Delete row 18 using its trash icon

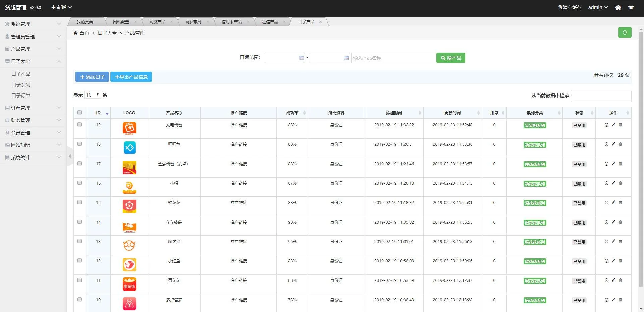pyautogui.click(x=620, y=144)
